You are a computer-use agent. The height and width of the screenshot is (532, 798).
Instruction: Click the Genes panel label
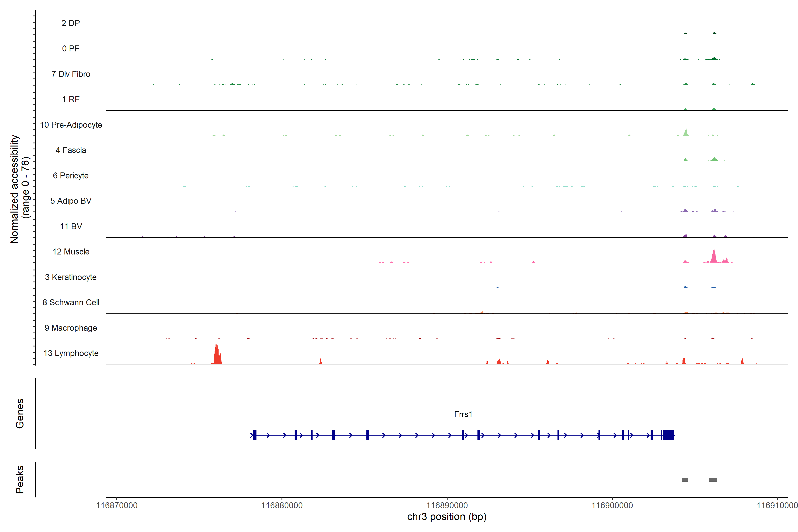[x=20, y=414]
